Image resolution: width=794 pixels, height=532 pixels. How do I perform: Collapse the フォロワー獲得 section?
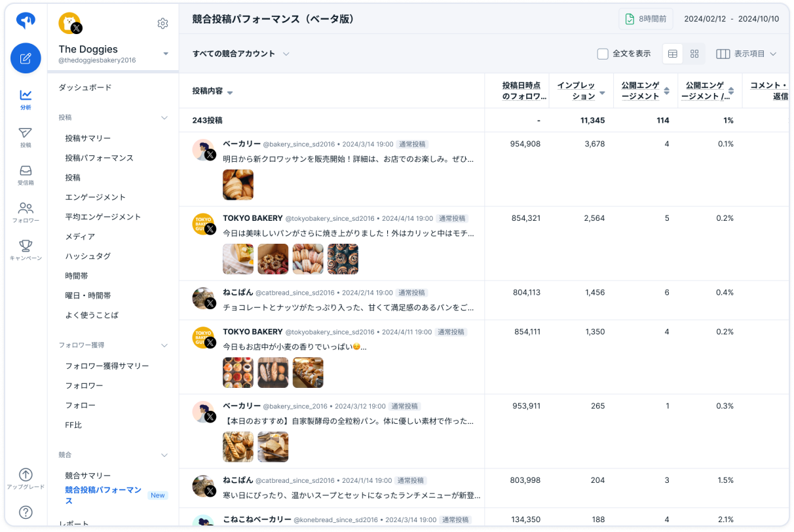(x=164, y=345)
